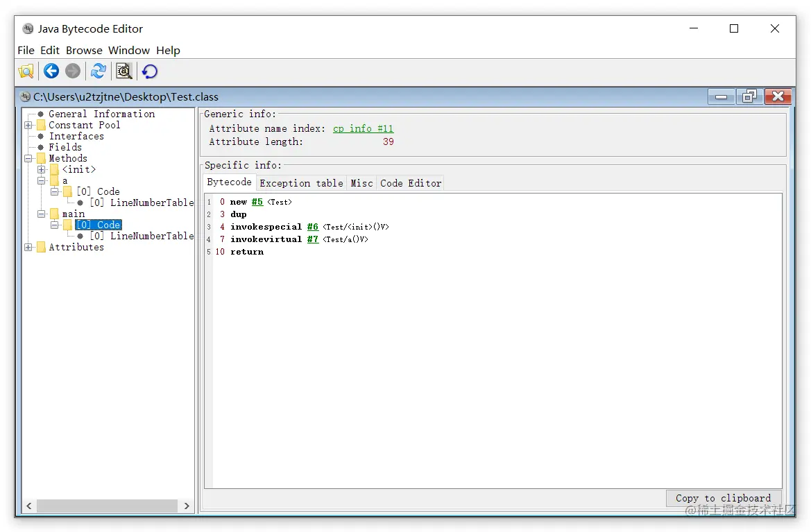The width and height of the screenshot is (811, 532).
Task: Select General Information in the tree
Action: [101, 114]
